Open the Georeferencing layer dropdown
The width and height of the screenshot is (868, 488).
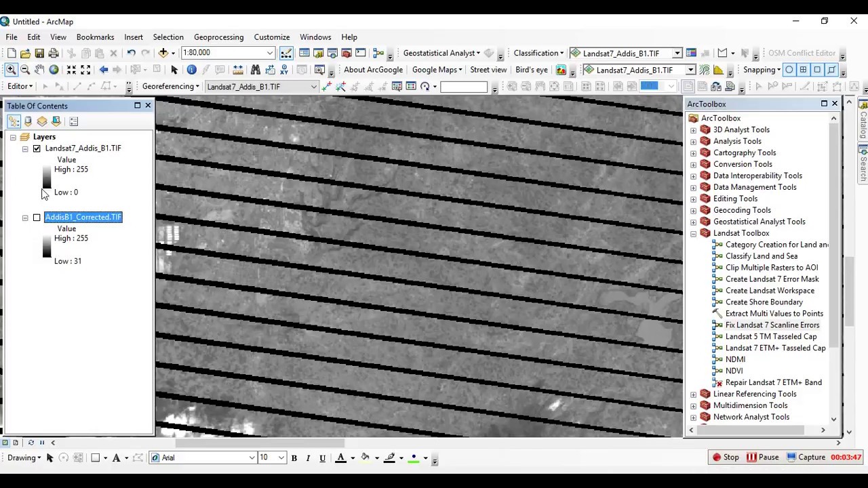pyautogui.click(x=314, y=87)
